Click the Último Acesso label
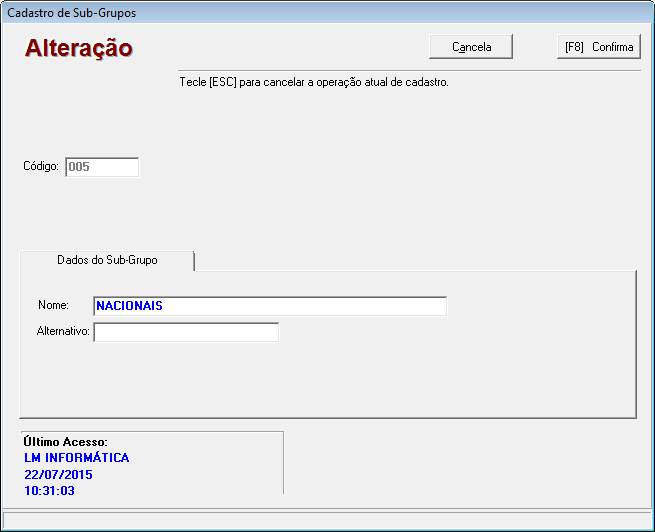Viewport: 655px width, 532px height. 65,442
